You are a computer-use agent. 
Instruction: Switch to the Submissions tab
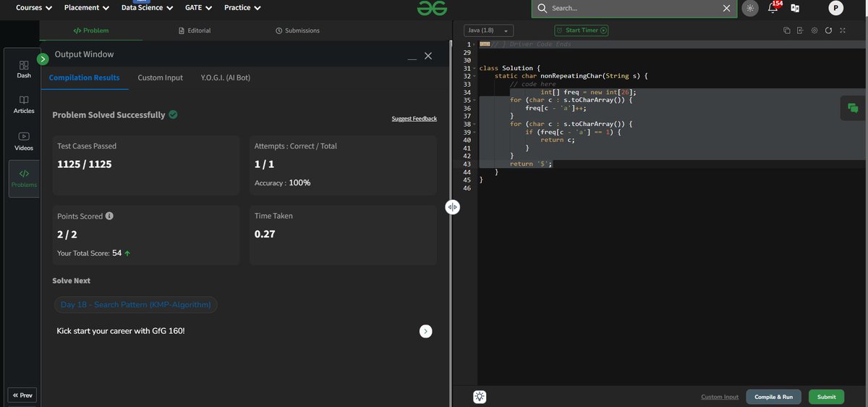pyautogui.click(x=297, y=30)
